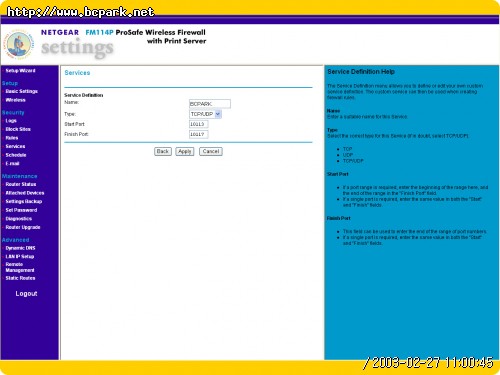Open the Type dropdown showing TCP/UDP

click(x=205, y=114)
